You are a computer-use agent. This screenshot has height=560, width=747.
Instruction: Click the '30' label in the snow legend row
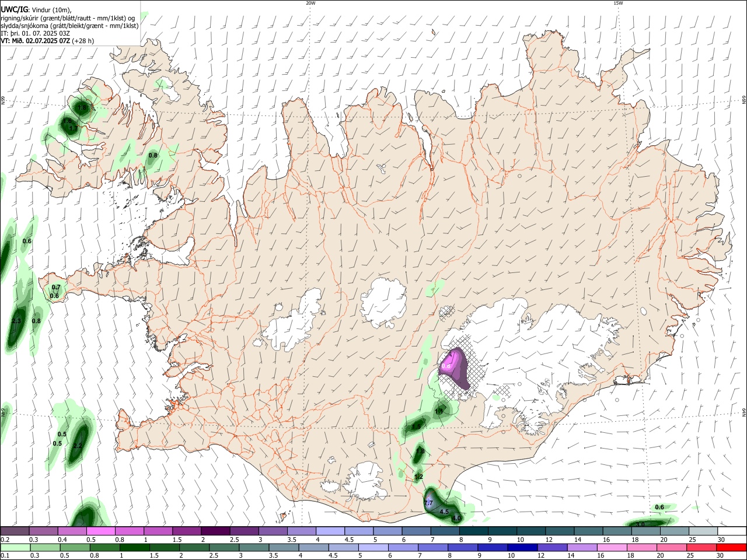[721, 540]
